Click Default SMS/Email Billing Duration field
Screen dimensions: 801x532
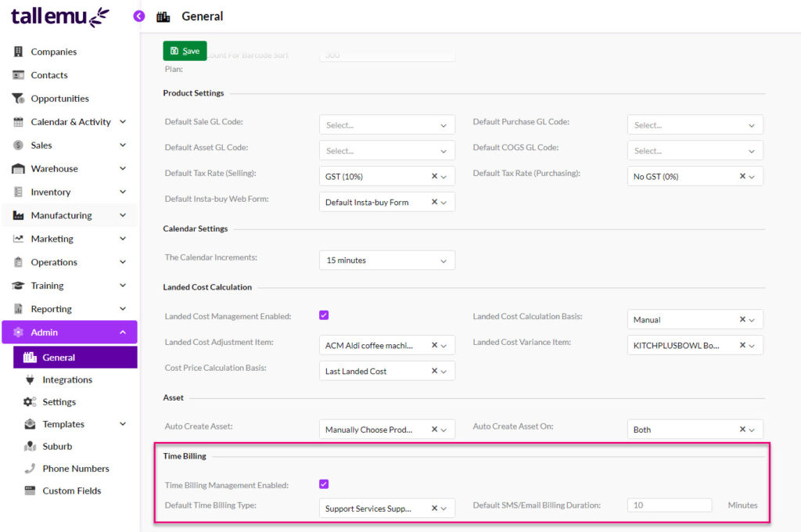(669, 505)
